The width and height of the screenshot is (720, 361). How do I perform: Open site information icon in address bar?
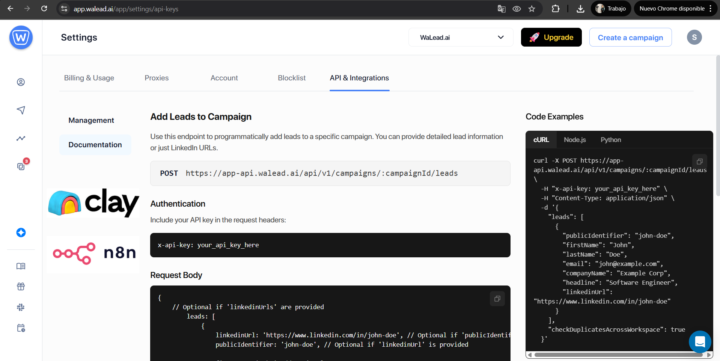pyautogui.click(x=64, y=9)
